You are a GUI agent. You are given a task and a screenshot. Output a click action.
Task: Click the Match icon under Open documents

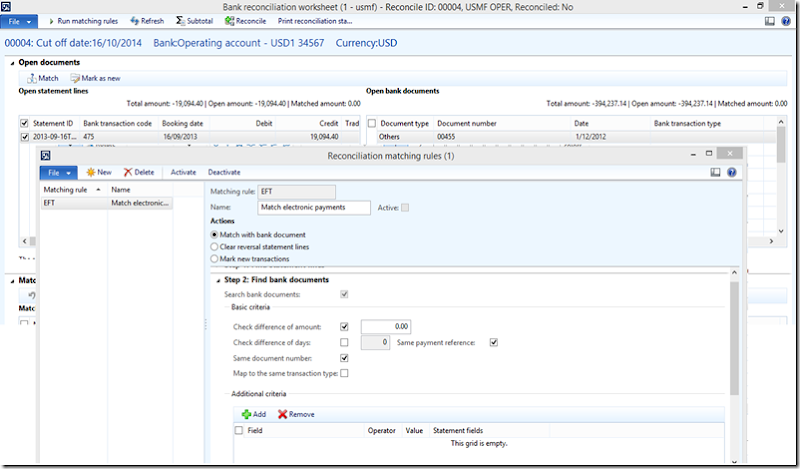click(x=32, y=78)
